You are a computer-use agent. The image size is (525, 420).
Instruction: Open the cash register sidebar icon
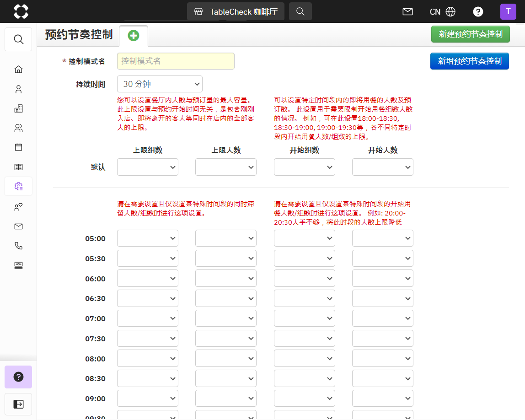18,265
